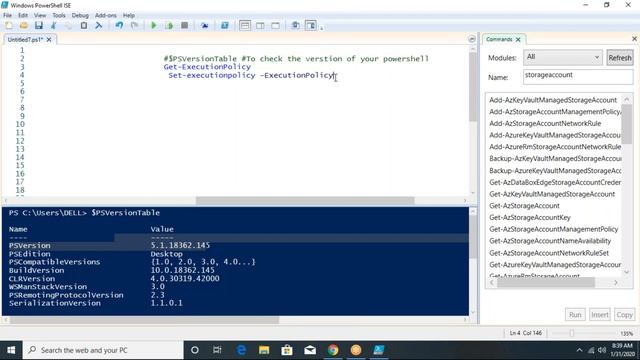Click the PSVersion row in the console output
The height and width of the screenshot is (360, 640).
tap(109, 246)
